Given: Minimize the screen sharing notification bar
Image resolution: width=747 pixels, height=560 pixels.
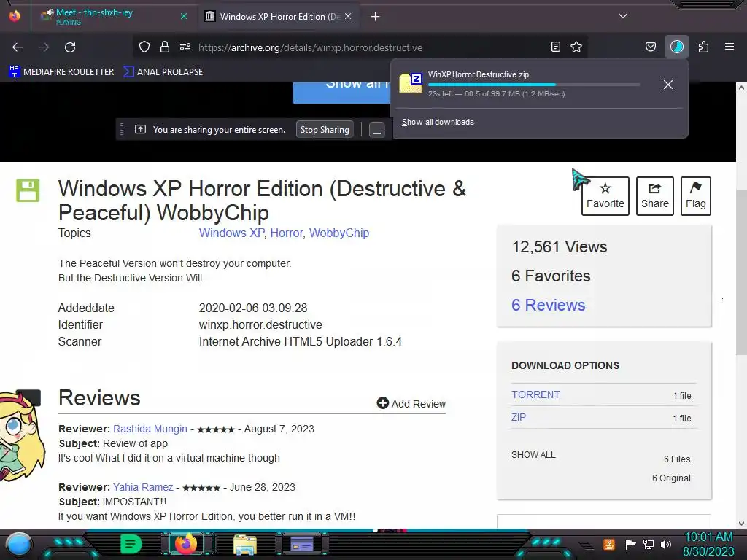Looking at the screenshot, I should [377, 130].
